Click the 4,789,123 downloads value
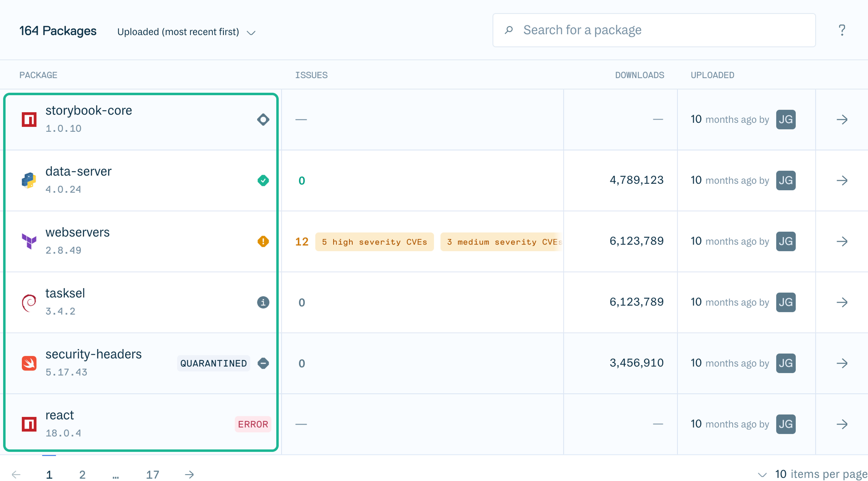868x481 pixels. (x=637, y=180)
